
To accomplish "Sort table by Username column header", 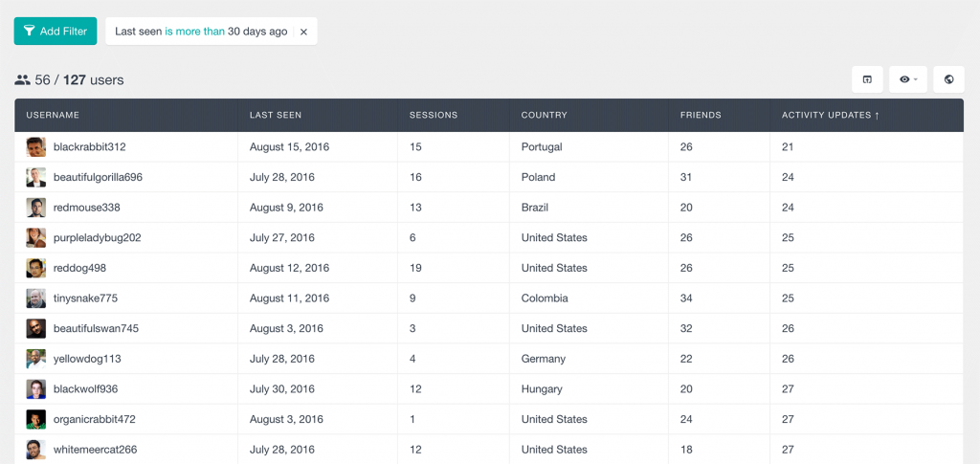I will pos(53,115).
